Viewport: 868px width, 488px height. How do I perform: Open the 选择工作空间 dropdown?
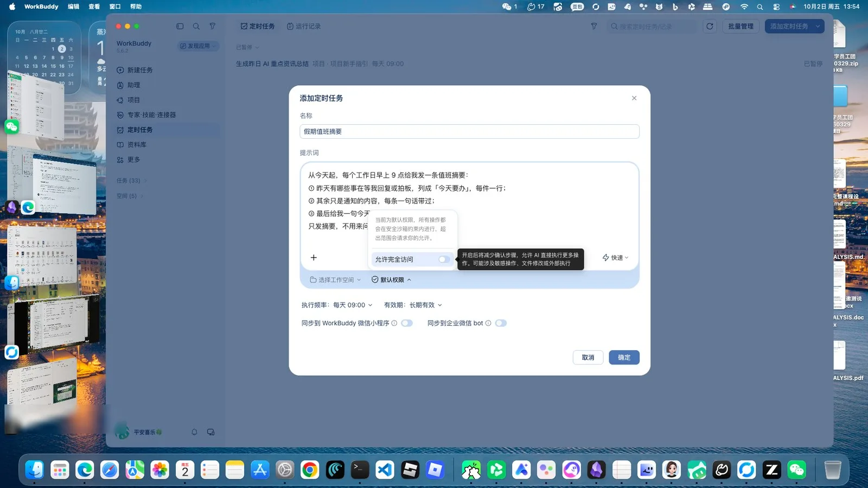pos(335,280)
